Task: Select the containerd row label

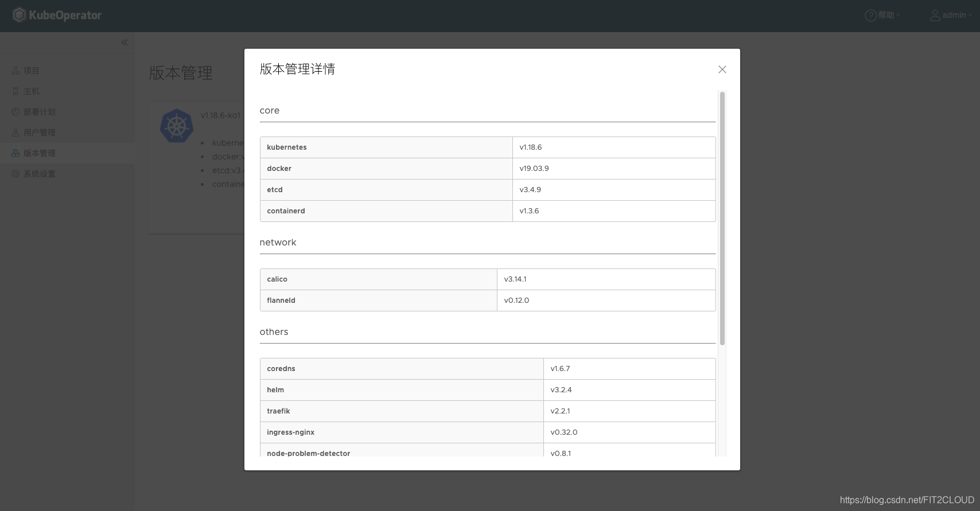Action: 286,211
